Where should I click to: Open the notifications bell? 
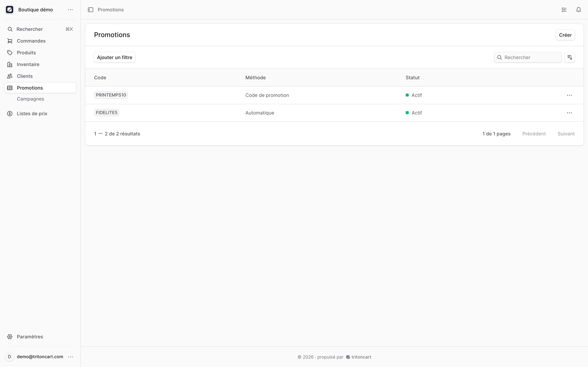tap(578, 10)
